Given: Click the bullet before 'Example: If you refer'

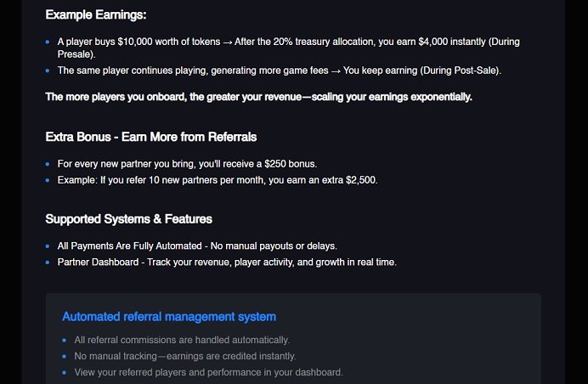Looking at the screenshot, I should (48, 180).
